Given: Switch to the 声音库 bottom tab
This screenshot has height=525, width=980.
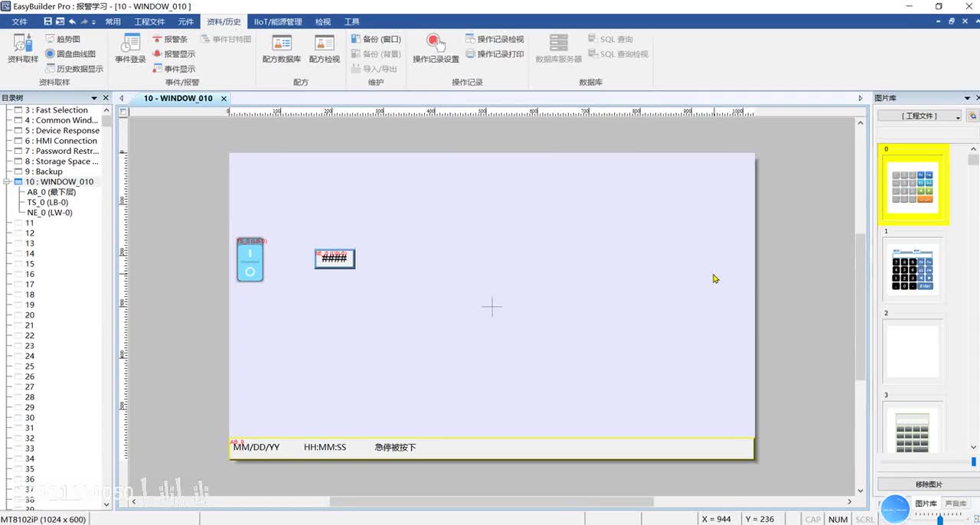Looking at the screenshot, I should coord(955,504).
